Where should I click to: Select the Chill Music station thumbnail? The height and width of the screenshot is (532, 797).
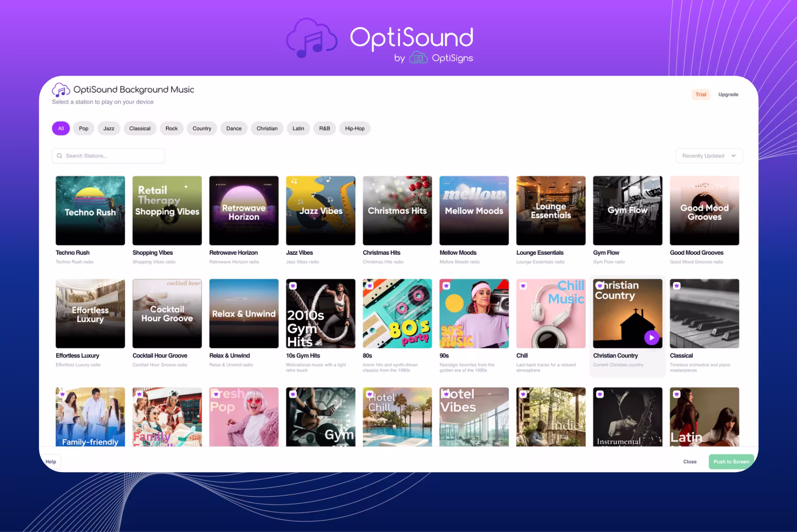click(551, 314)
